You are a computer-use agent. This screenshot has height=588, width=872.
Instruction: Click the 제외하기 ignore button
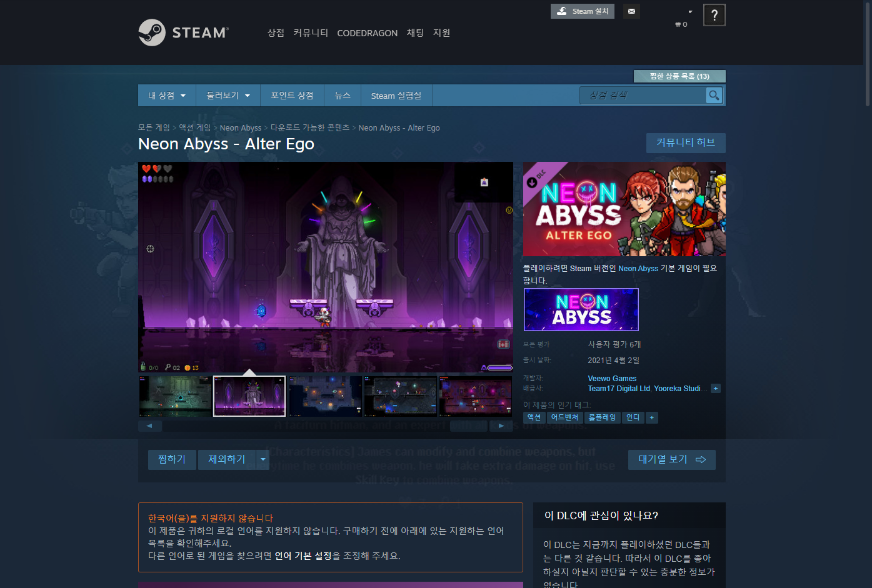tap(227, 459)
